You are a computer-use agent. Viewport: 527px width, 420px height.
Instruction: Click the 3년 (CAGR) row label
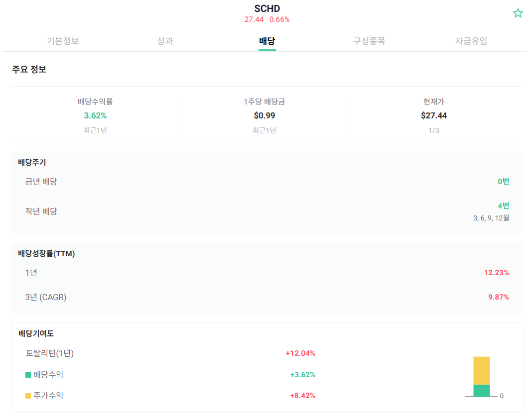[x=46, y=297]
